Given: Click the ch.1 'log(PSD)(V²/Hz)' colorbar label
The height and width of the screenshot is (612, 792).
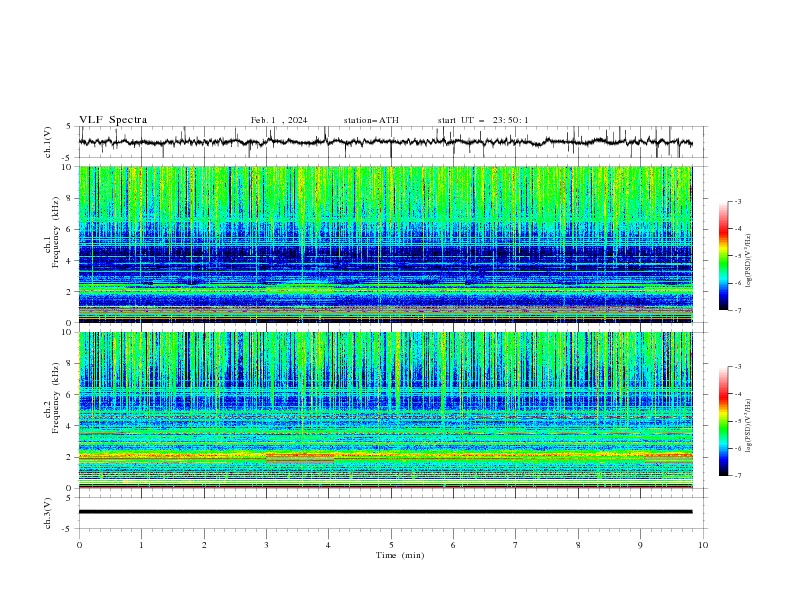Looking at the screenshot, I should [749, 261].
